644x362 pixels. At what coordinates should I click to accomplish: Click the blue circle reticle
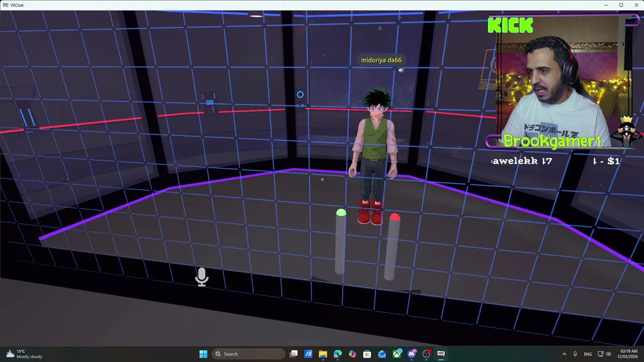coord(300,95)
